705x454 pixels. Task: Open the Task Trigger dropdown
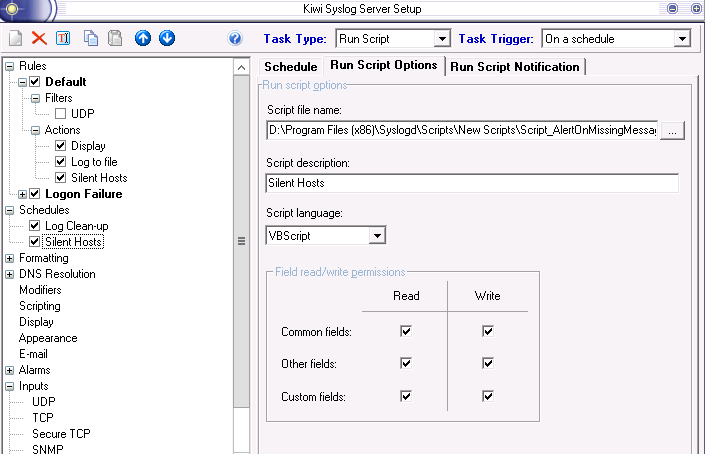683,39
